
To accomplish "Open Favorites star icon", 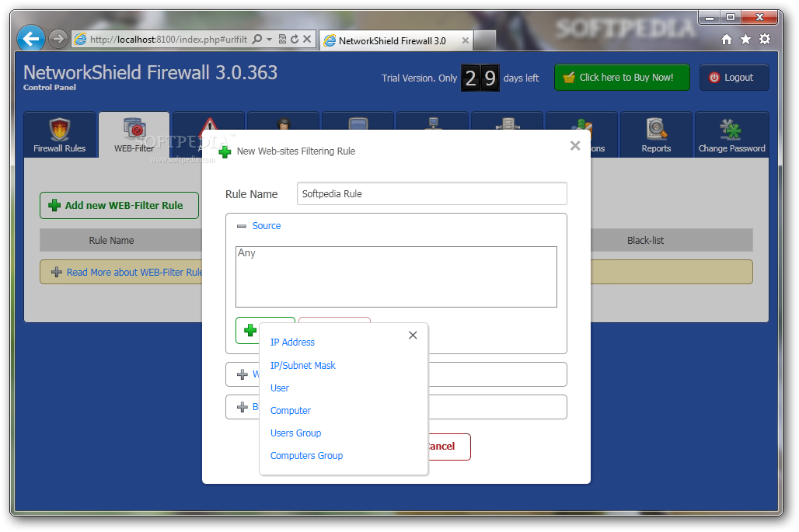I will 745,39.
